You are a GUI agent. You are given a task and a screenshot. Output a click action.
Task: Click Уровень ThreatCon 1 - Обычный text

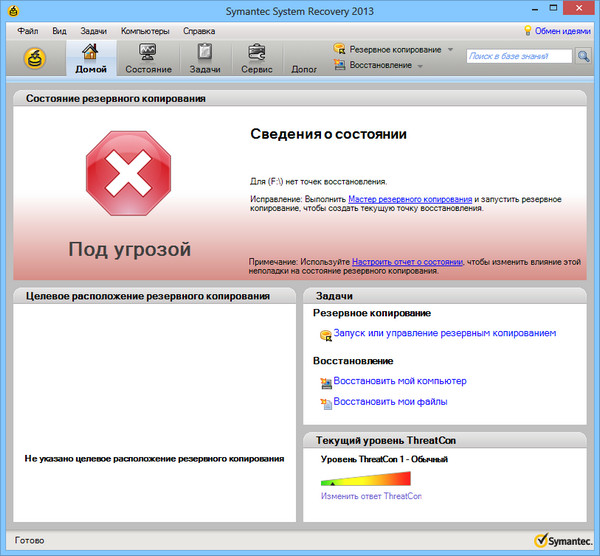pos(384,459)
